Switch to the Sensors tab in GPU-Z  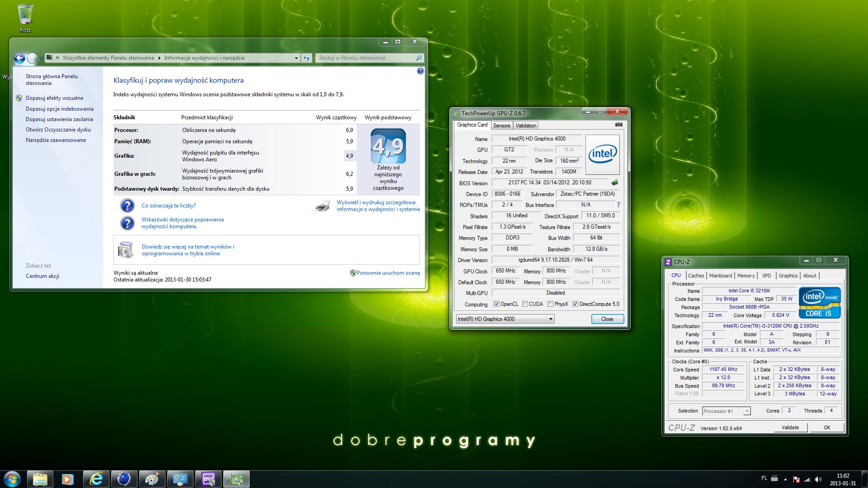(x=501, y=126)
